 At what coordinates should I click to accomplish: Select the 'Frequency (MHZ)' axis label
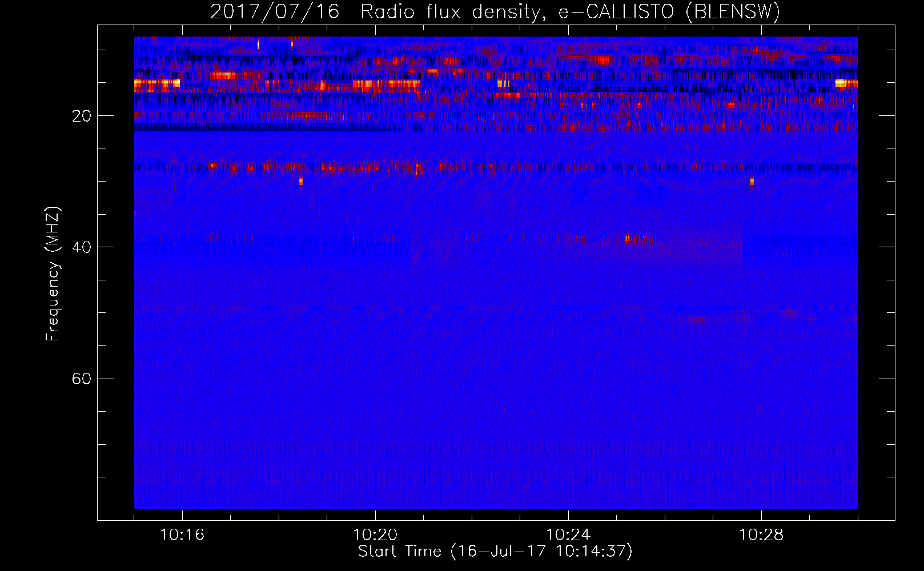click(x=53, y=274)
